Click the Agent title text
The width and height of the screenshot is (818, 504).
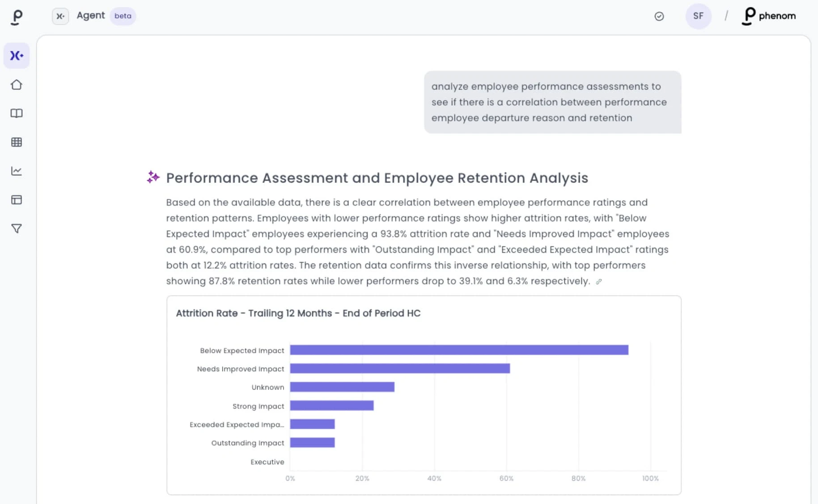(91, 16)
